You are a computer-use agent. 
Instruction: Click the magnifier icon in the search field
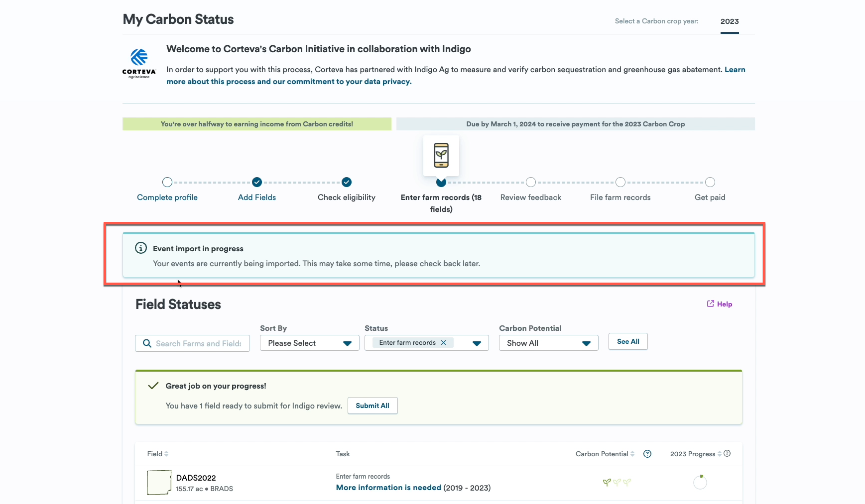[x=147, y=343]
